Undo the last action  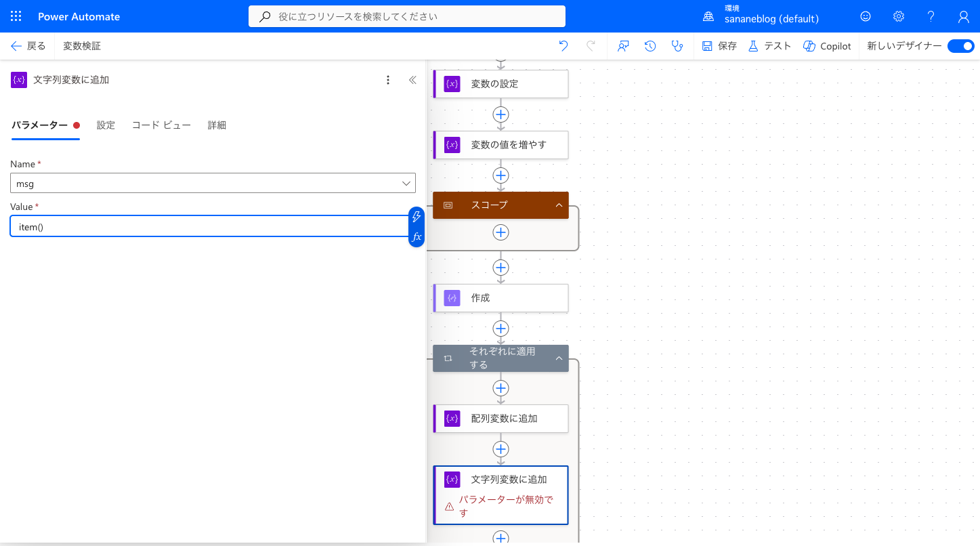[x=563, y=46]
